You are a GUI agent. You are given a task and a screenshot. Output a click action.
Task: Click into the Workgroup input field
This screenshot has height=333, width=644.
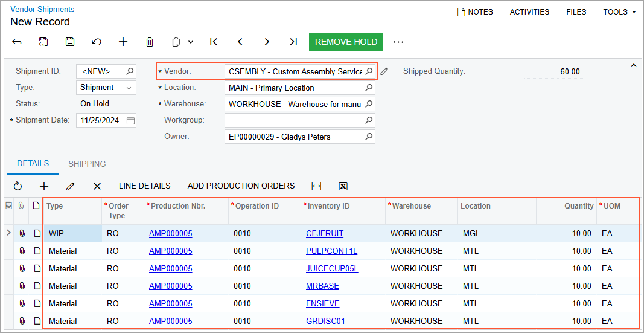click(x=294, y=120)
